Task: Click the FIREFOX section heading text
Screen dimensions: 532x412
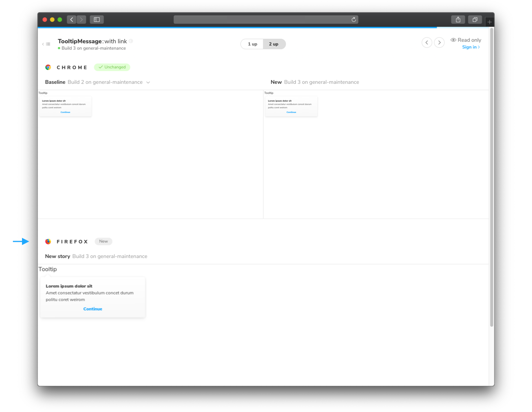Action: (x=72, y=242)
